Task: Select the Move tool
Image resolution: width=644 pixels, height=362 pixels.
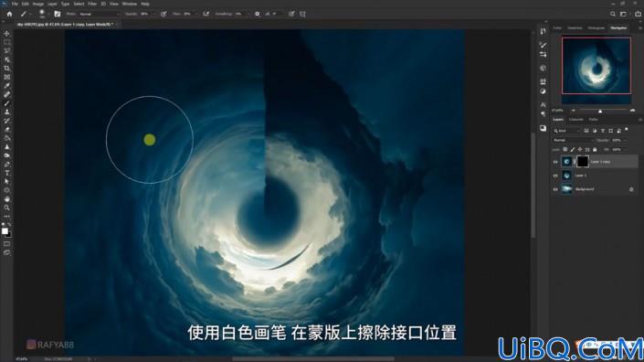Action: (x=7, y=34)
